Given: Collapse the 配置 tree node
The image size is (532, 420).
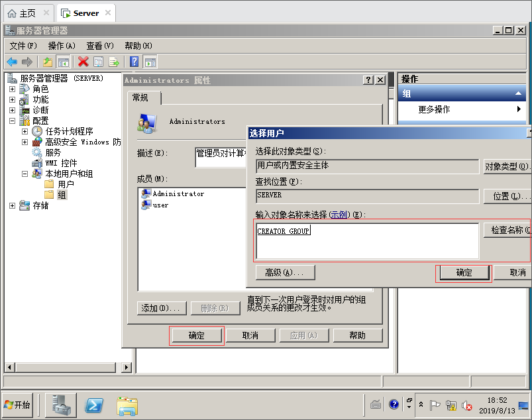Looking at the screenshot, I should (x=12, y=121).
